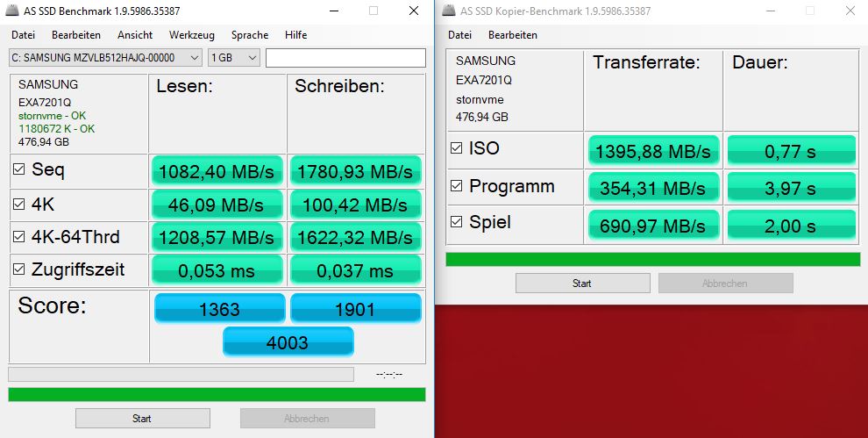
Task: Click the green progress bar in Kopier-Benchmark
Action: click(x=653, y=259)
